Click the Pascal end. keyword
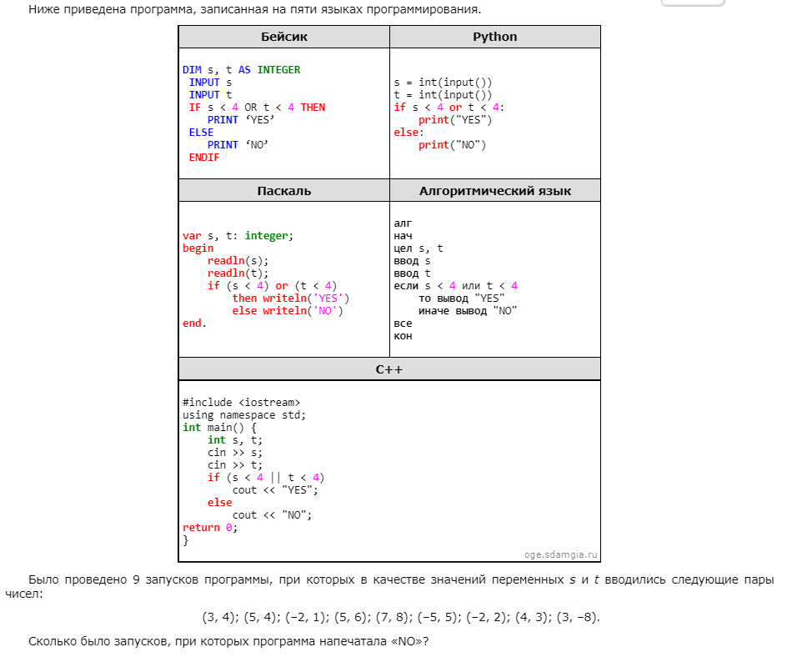This screenshot has height=662, width=812. tap(194, 323)
